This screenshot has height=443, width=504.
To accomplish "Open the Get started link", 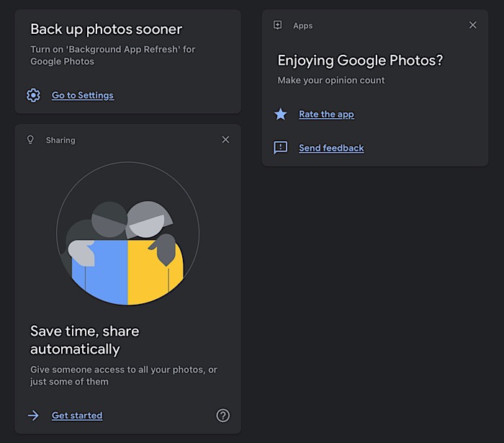I will [x=77, y=416].
